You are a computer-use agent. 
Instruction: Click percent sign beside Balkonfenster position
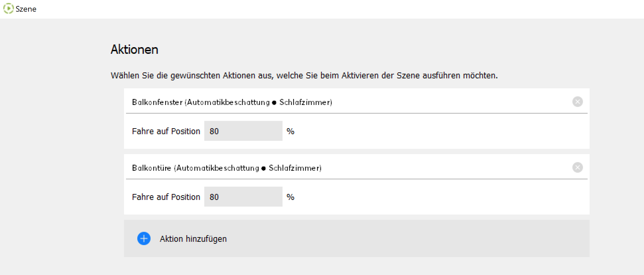tap(290, 131)
